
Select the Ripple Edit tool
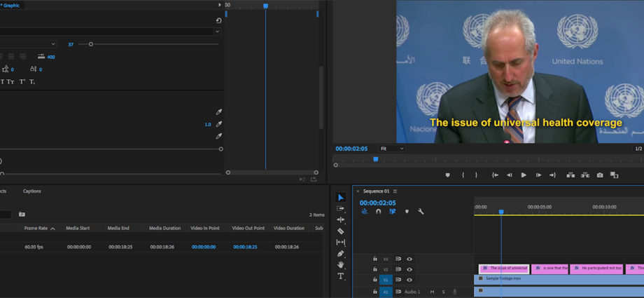click(x=340, y=219)
